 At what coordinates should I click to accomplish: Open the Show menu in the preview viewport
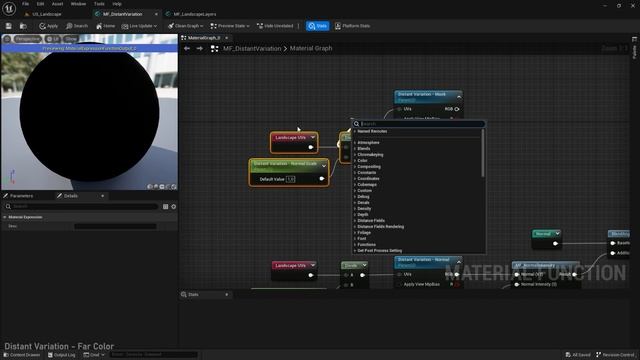pyautogui.click(x=70, y=39)
